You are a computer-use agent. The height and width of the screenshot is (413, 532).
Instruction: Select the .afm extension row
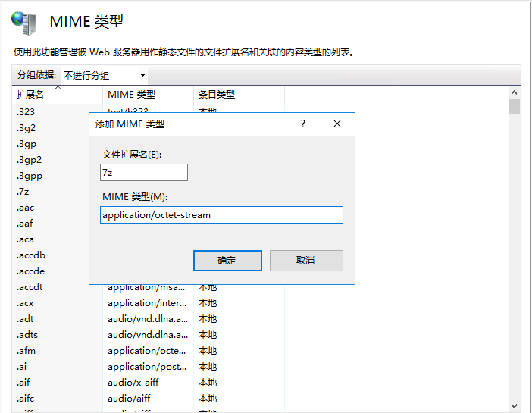click(x=27, y=351)
